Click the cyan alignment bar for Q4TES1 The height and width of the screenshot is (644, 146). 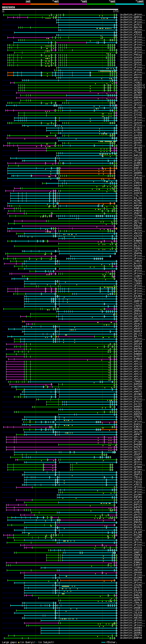[88, 25]
